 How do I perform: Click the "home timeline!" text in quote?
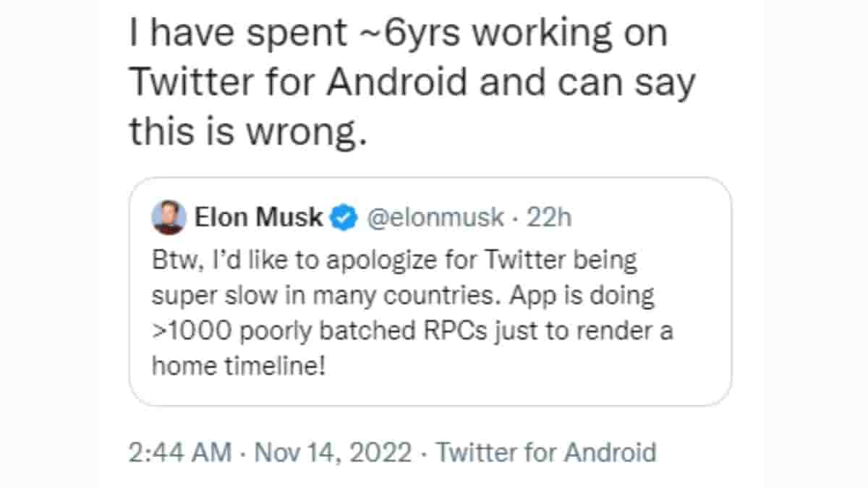pos(239,366)
